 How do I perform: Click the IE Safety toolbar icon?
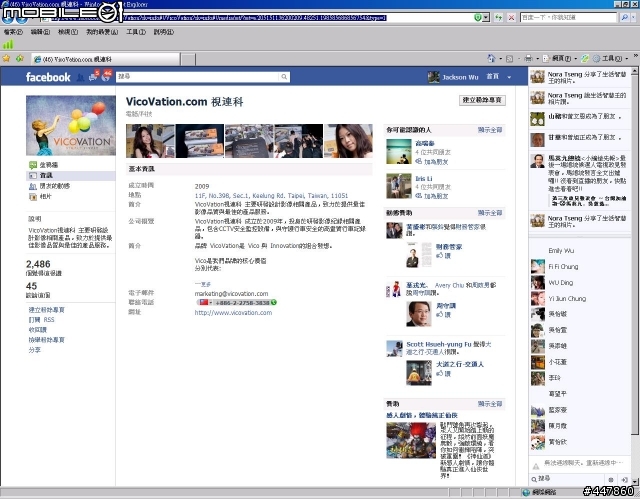585,59
